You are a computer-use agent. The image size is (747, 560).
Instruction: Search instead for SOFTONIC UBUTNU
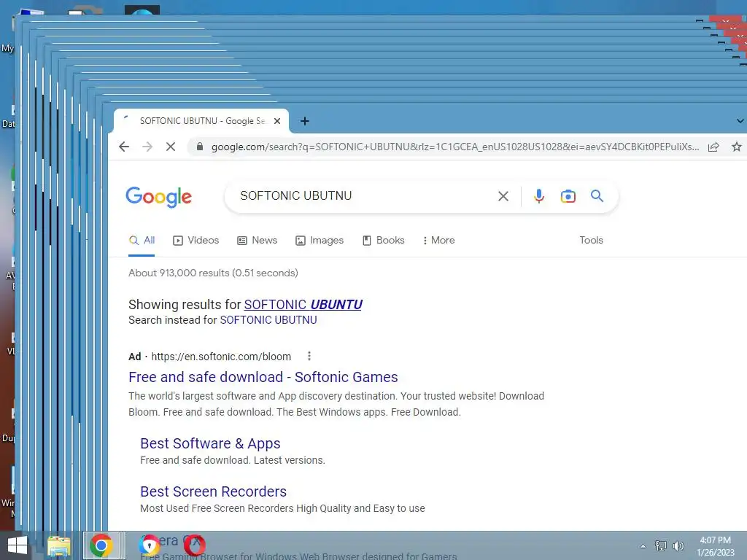(268, 320)
